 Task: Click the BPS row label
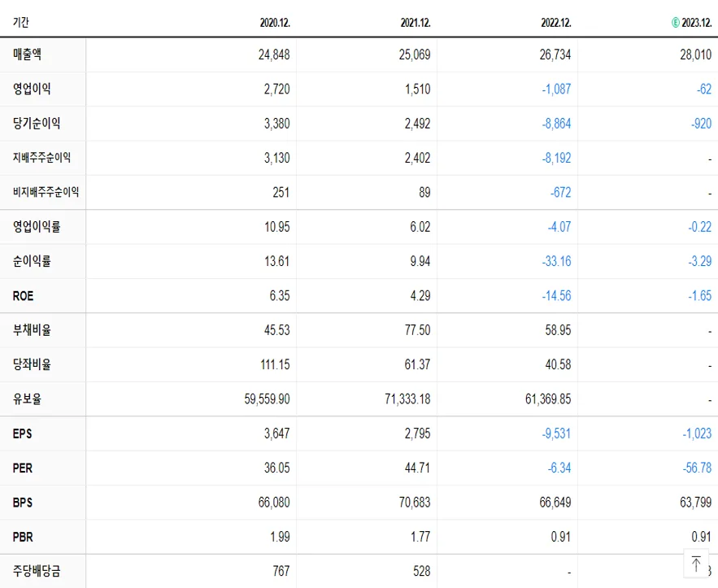coord(23,503)
